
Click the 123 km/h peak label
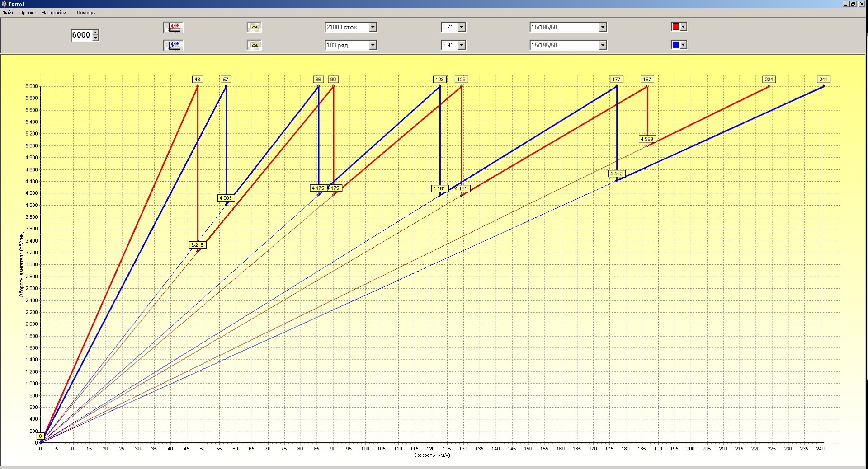(439, 80)
